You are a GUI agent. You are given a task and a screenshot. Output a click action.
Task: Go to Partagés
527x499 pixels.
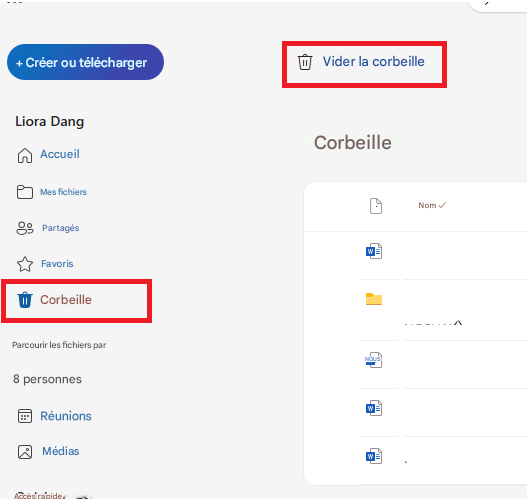60,228
